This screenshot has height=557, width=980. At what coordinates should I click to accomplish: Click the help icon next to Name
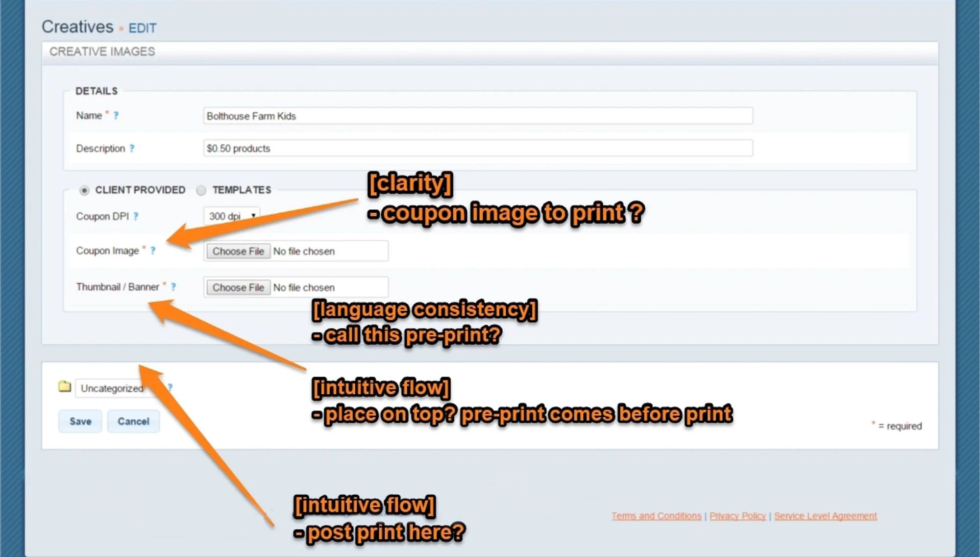click(116, 116)
